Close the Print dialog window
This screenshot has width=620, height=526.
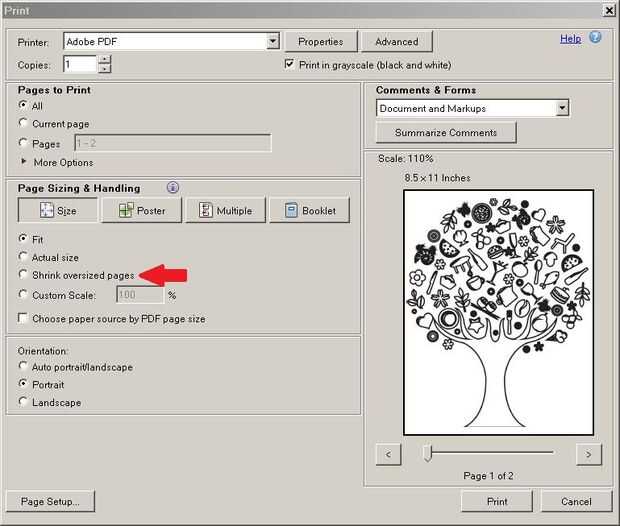coord(609,11)
